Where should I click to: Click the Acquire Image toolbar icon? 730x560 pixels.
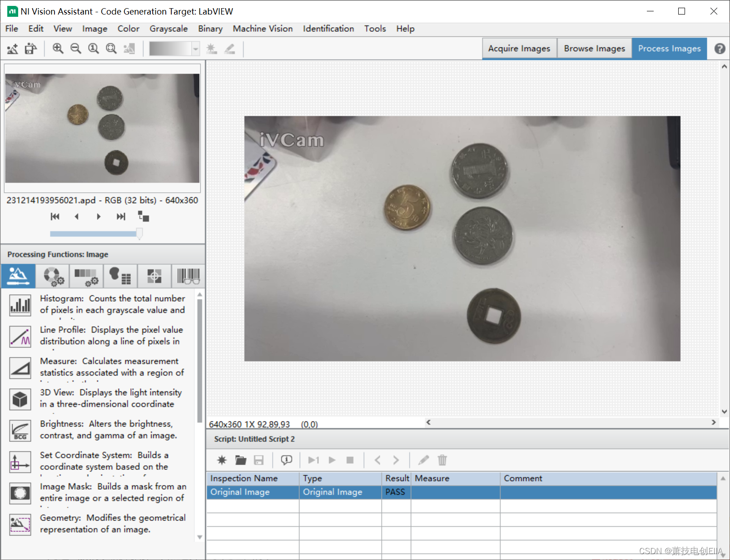tap(13, 49)
